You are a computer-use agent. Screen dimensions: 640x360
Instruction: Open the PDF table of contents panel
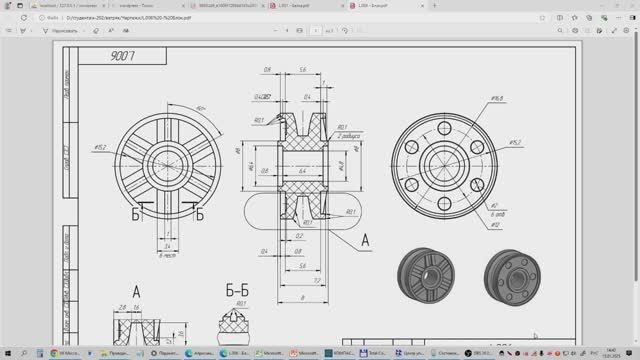[x=9, y=31]
